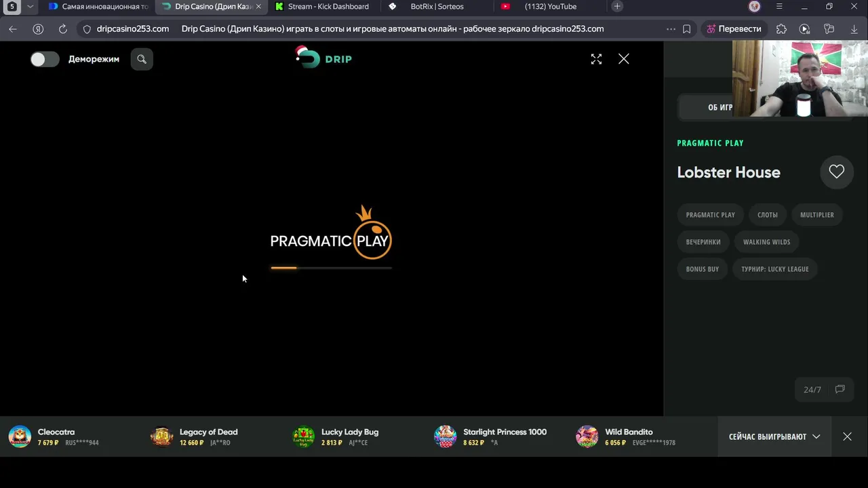868x488 pixels.
Task: Click the site security shield icon
Action: pyautogui.click(x=87, y=29)
